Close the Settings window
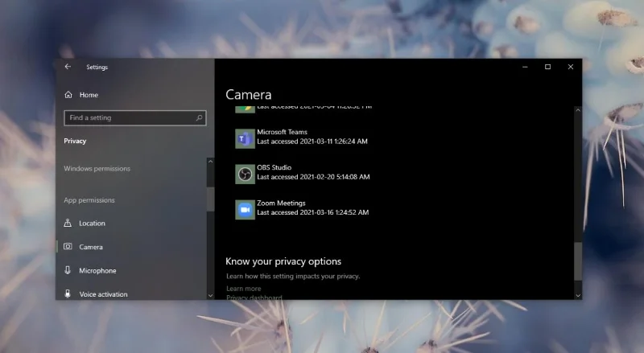The image size is (644, 353). click(x=571, y=67)
